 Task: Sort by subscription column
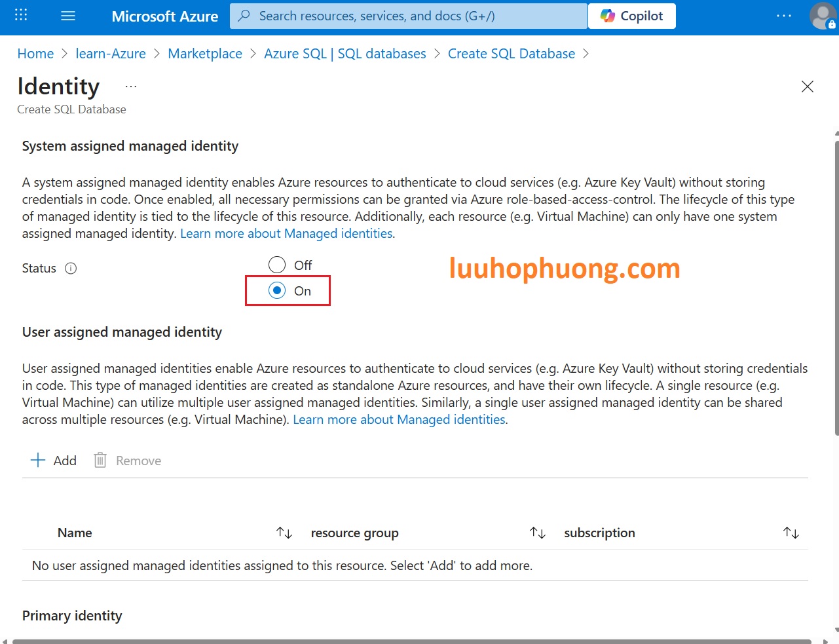(x=791, y=533)
